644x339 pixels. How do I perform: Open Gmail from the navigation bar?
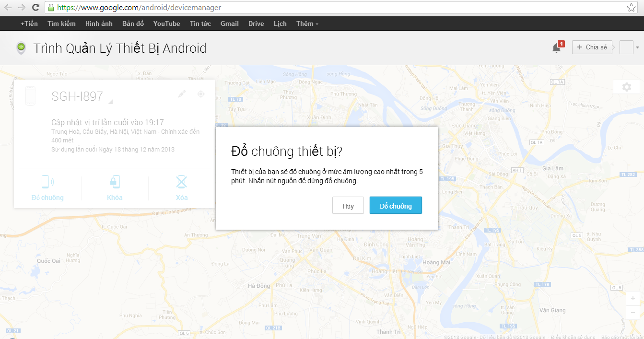(x=229, y=23)
